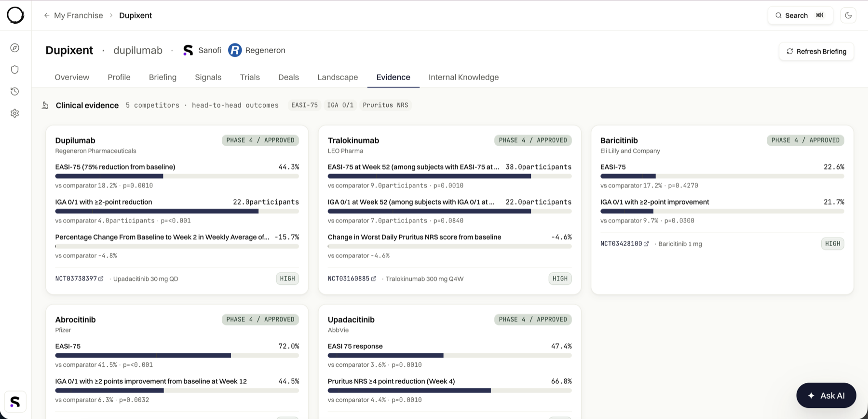Click the Upadacitinib card title
Image resolution: width=868 pixels, height=419 pixels.
[x=351, y=320]
